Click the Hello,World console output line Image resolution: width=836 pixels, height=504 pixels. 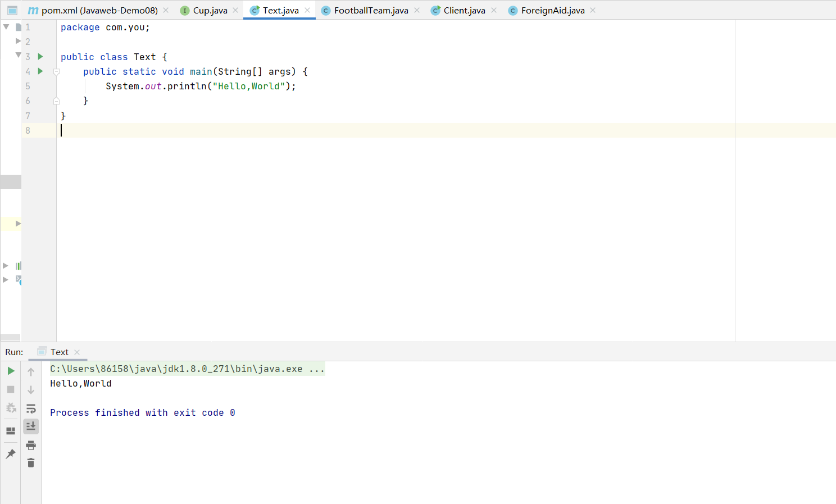[81, 384]
